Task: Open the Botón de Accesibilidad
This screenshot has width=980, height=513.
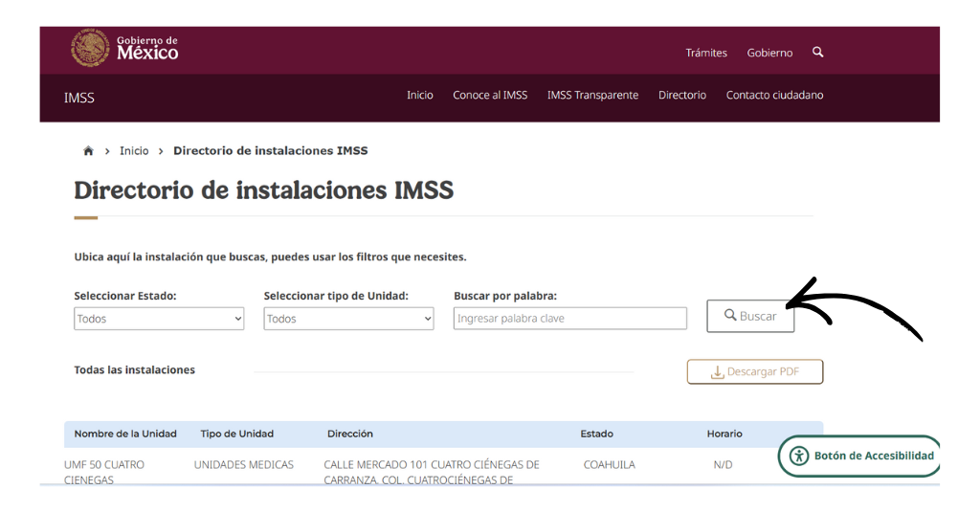Action: [858, 456]
